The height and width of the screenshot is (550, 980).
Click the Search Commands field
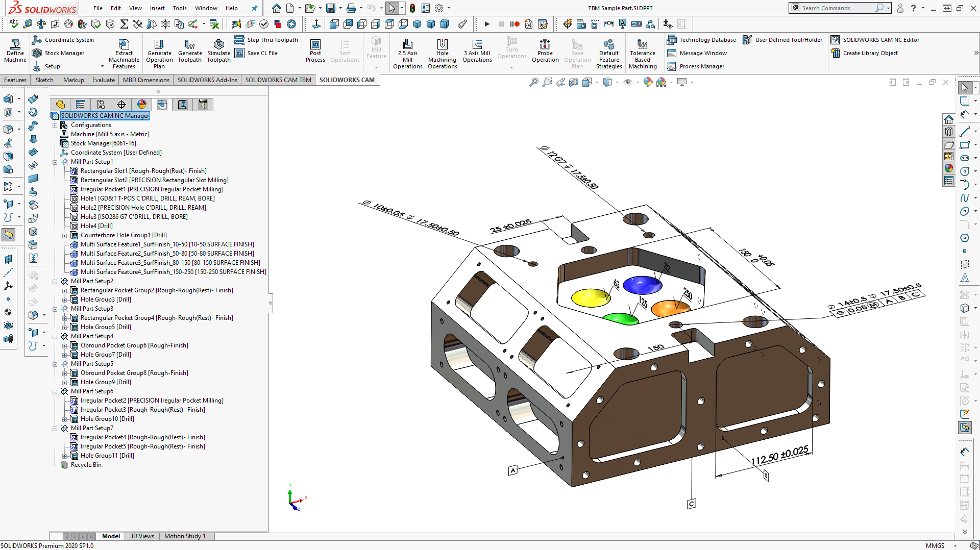(838, 8)
